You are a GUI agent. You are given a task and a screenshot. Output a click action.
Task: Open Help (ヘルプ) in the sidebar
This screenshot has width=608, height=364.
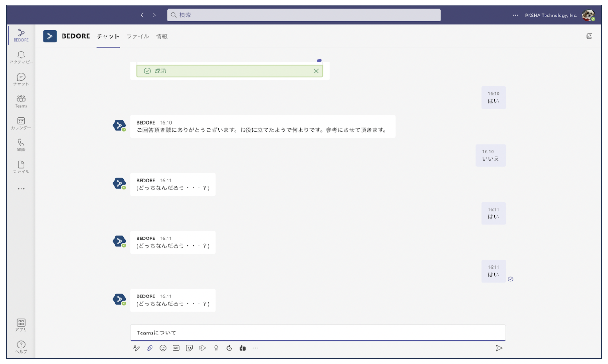pyautogui.click(x=21, y=347)
